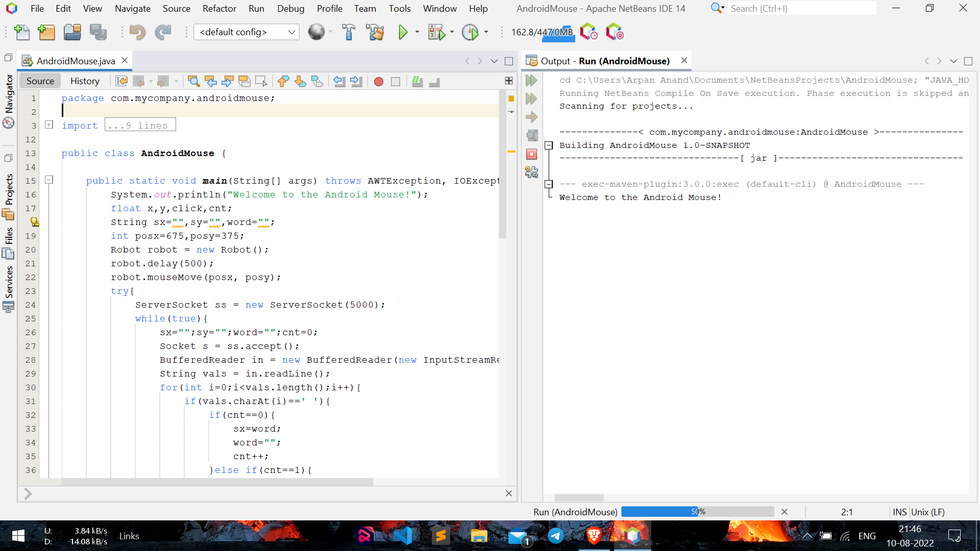Image resolution: width=980 pixels, height=551 pixels.
Task: Click the Run Project green play icon
Action: tap(403, 32)
